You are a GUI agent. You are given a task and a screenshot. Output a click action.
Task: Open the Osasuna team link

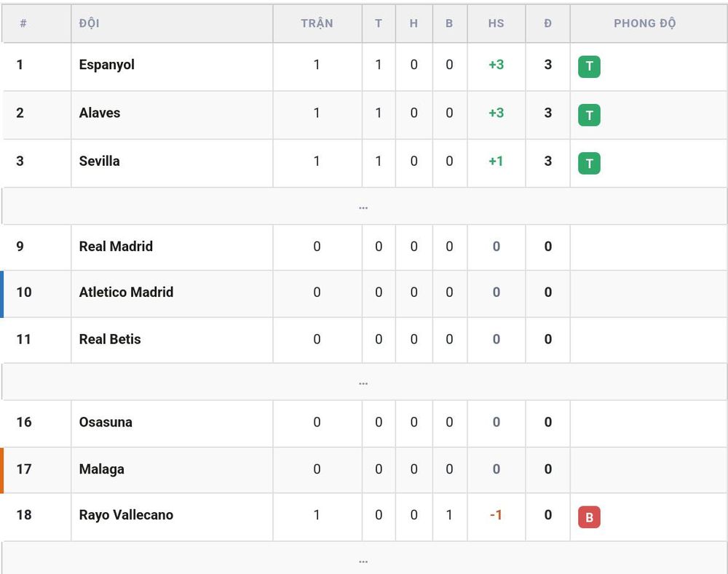pos(106,422)
